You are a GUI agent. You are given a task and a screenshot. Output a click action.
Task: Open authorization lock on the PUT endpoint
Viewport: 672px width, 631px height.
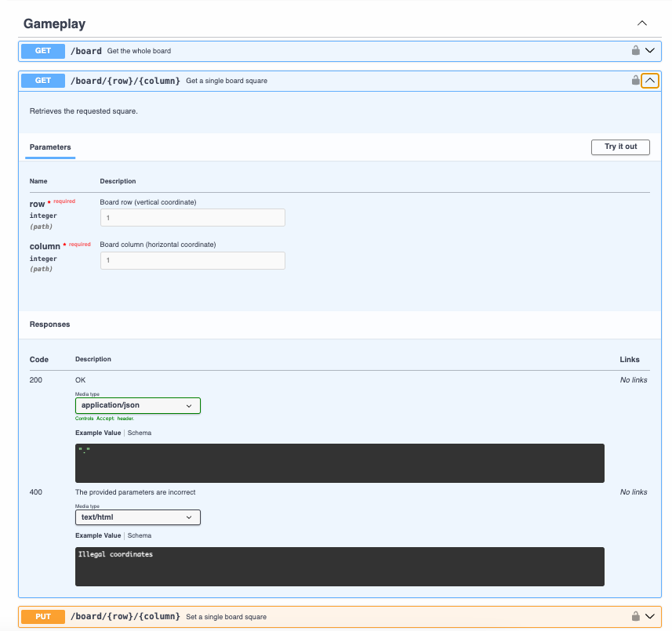(636, 616)
